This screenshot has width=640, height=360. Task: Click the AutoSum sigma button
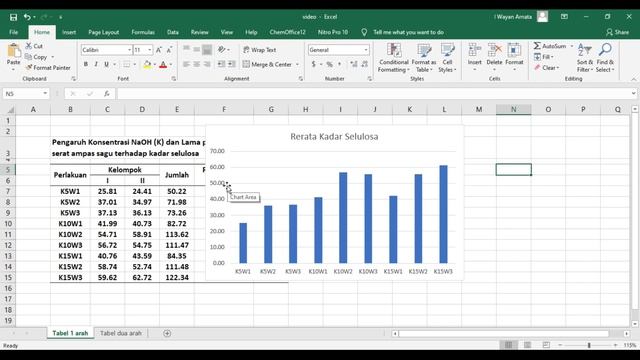coord(550,46)
